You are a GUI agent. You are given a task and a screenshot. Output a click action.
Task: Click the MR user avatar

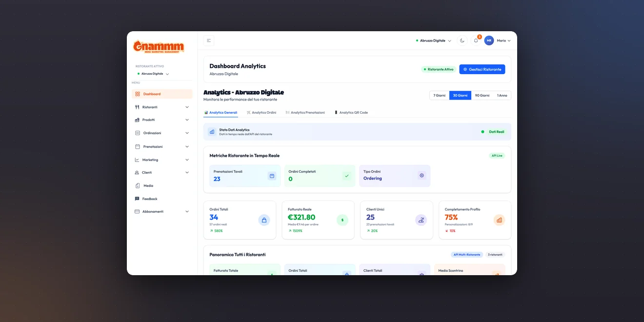tap(489, 40)
